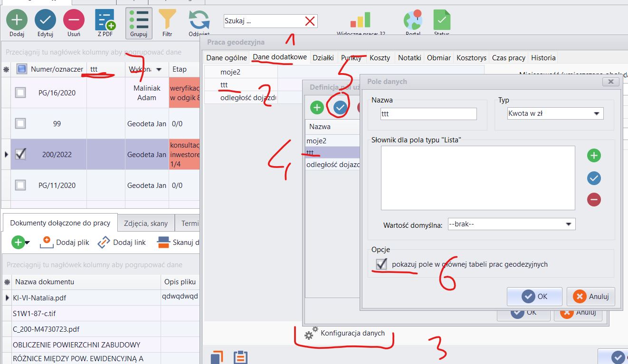The height and width of the screenshot is (364, 628).
Task: Switch to the Notatki tab
Action: click(409, 57)
